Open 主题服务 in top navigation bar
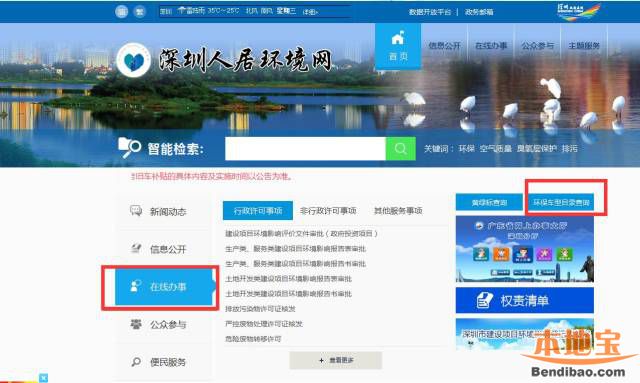The height and width of the screenshot is (383, 640). tap(584, 46)
